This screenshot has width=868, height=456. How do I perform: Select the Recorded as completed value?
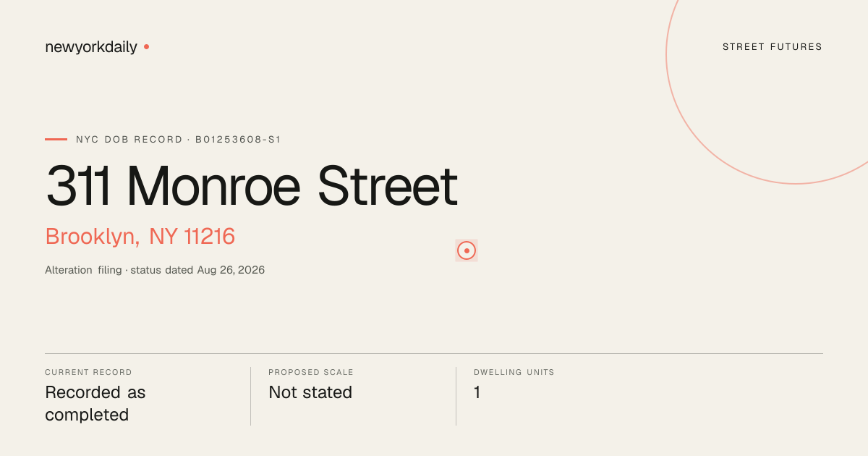point(95,403)
